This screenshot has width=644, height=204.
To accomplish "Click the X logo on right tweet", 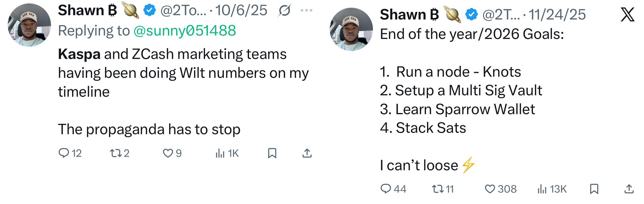I will click(x=628, y=14).
